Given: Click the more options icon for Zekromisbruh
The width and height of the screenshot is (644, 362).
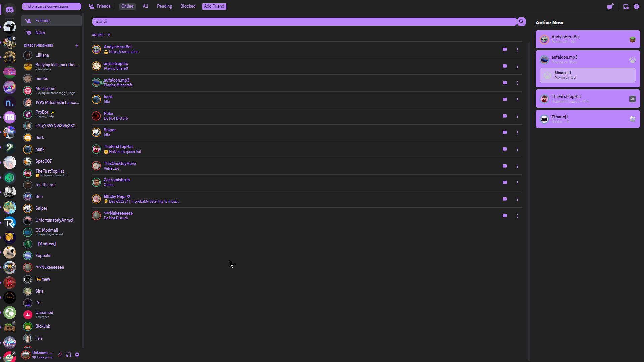Looking at the screenshot, I should (517, 182).
